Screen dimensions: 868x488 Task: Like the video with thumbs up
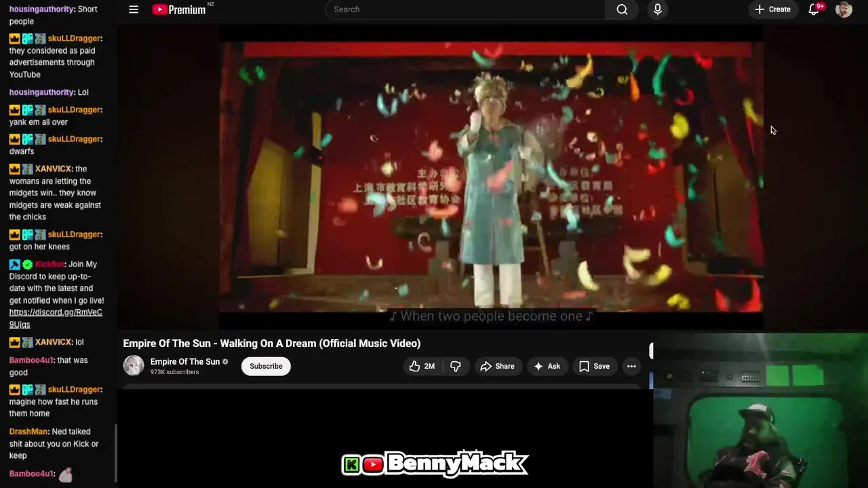point(422,366)
